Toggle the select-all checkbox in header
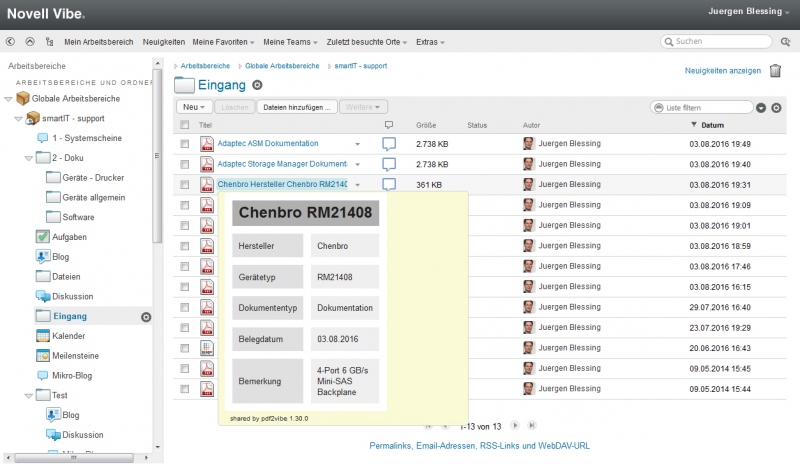The width and height of the screenshot is (800, 464). (x=185, y=125)
